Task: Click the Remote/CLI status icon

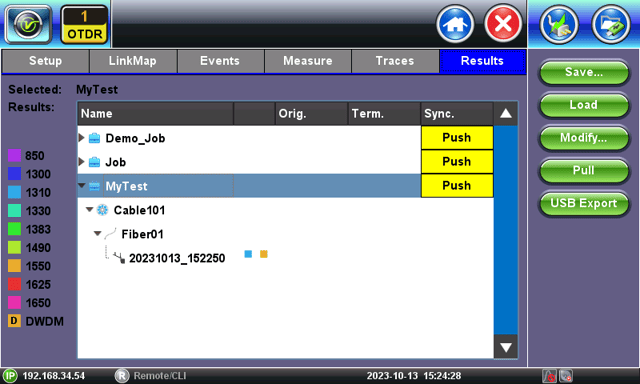Action: click(122, 375)
